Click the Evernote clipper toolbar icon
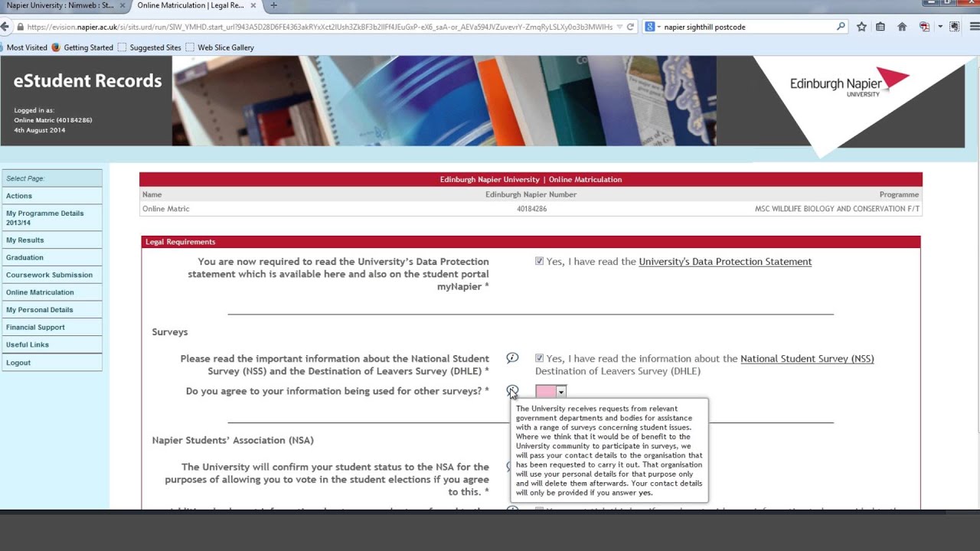 (954, 27)
